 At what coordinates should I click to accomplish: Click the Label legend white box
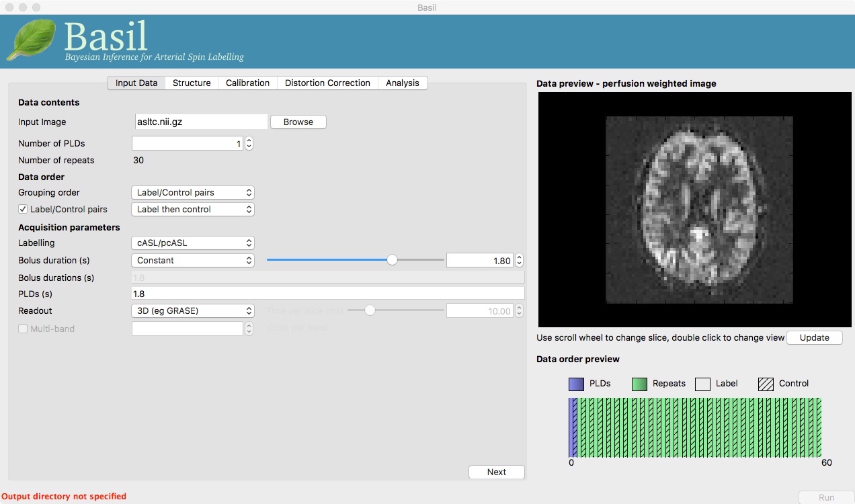point(702,384)
